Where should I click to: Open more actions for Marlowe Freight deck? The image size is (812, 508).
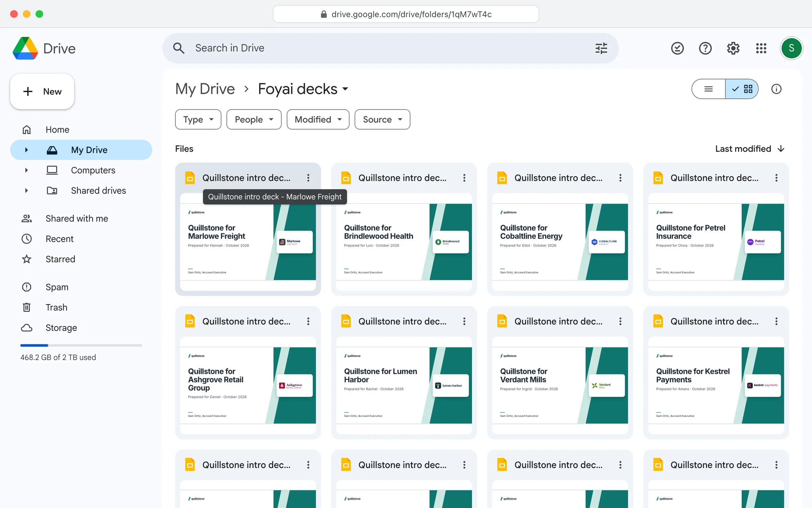coord(308,178)
